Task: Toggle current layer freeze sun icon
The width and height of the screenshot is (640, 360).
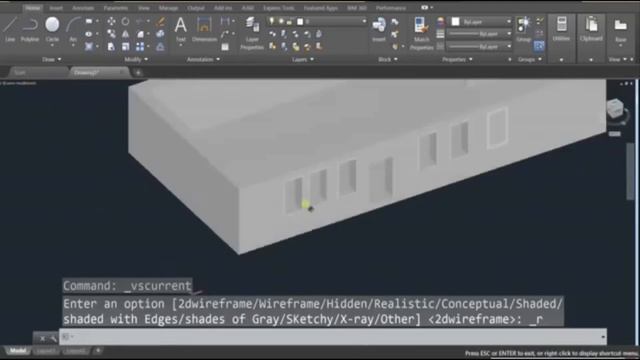Action: [281, 21]
